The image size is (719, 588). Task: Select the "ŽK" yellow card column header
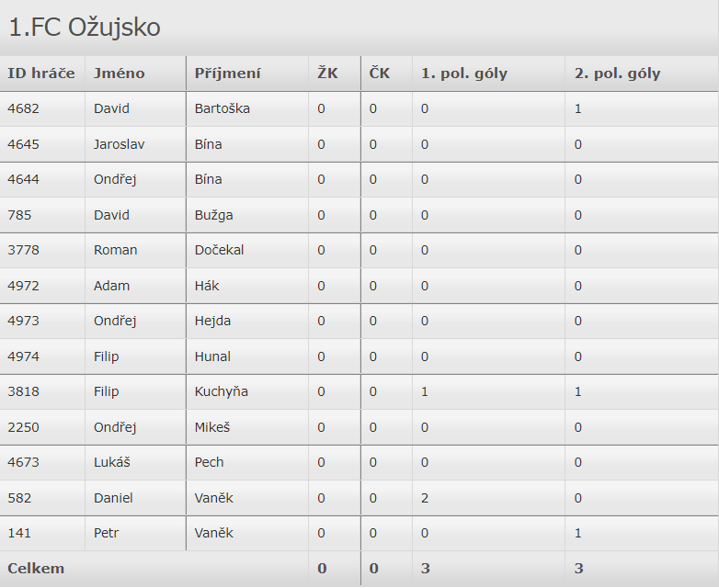click(x=328, y=73)
